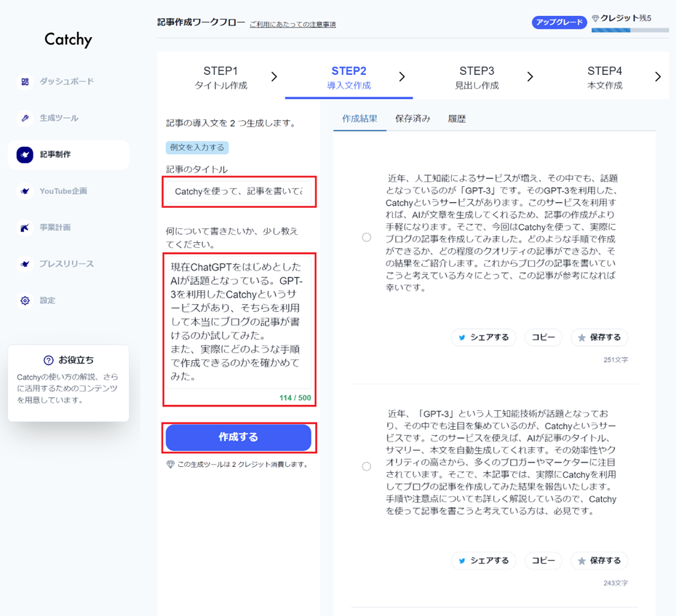Click the blue 作成する button
The height and width of the screenshot is (616, 676).
[239, 437]
